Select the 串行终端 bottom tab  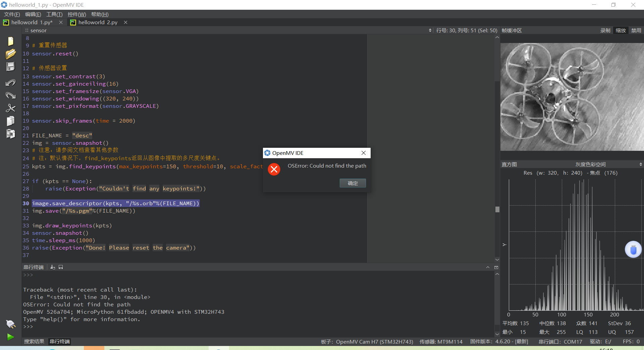point(60,341)
